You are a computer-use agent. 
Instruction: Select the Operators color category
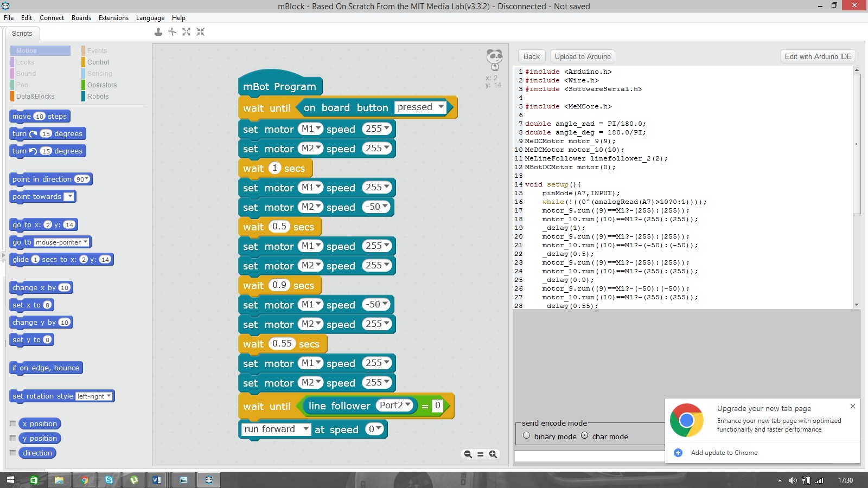(x=102, y=85)
